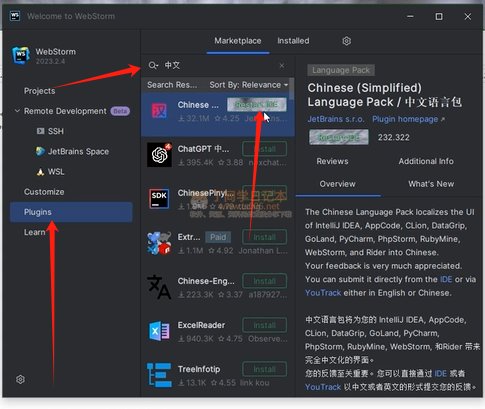Open the What's New tab

(x=431, y=184)
